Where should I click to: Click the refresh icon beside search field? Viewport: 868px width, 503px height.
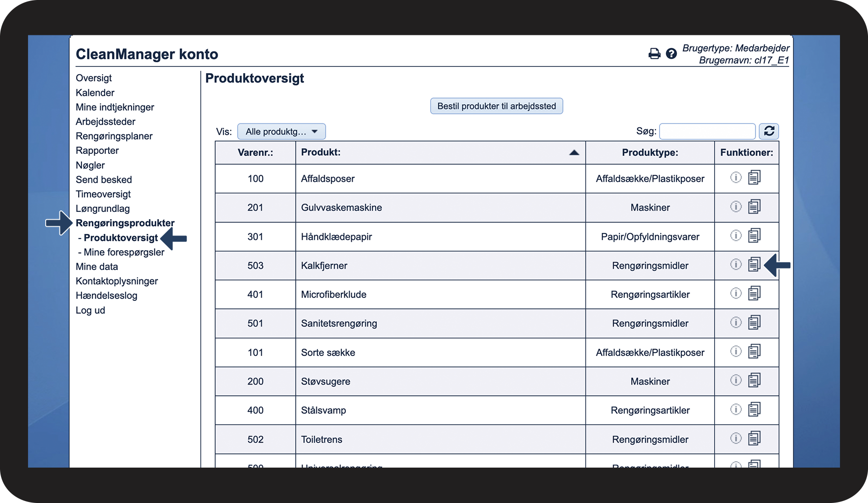click(769, 131)
